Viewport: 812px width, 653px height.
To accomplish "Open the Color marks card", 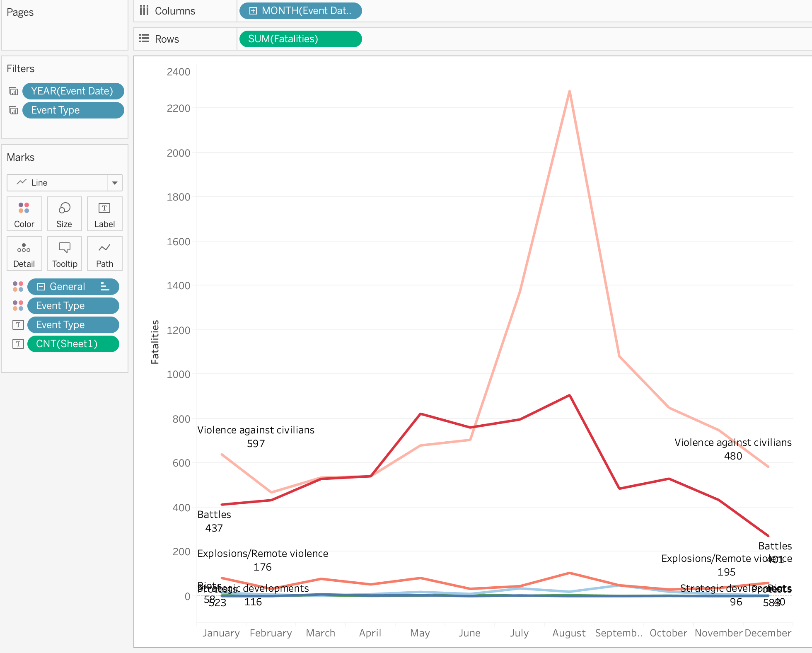I will [24, 214].
